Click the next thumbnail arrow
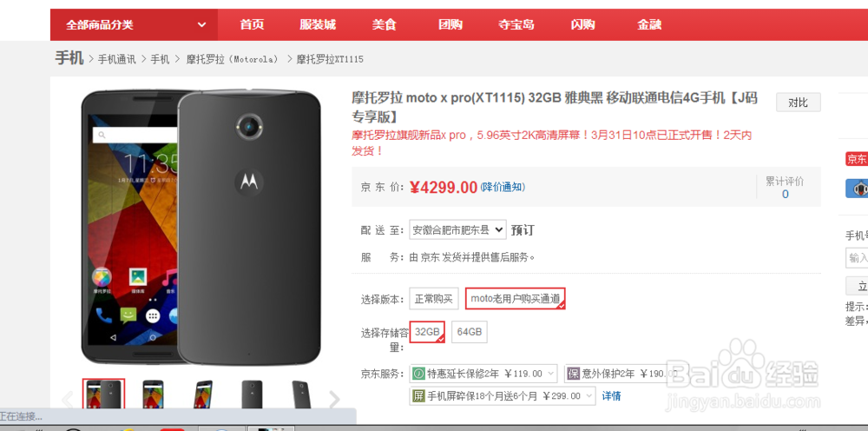Viewport: 868px width, 431px height. [334, 399]
